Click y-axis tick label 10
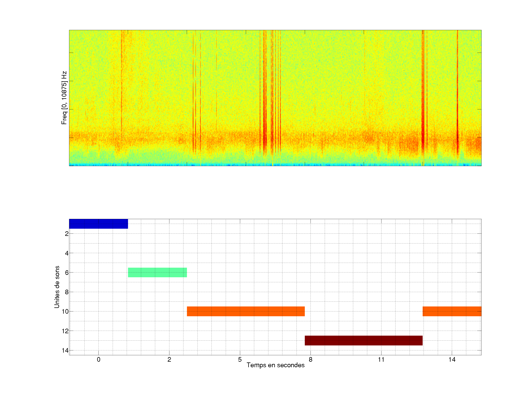The width and height of the screenshot is (532, 399). coord(65,311)
